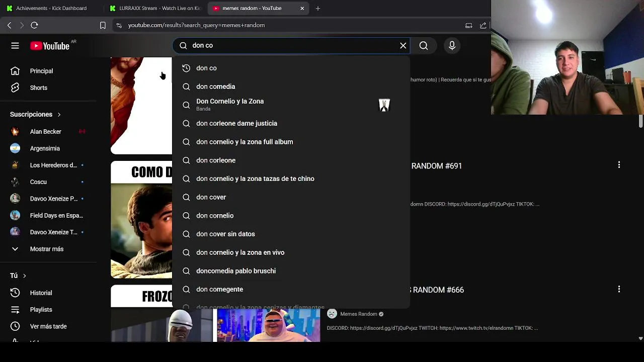
Task: Click the share icon in browser toolbar
Action: [x=483, y=25]
